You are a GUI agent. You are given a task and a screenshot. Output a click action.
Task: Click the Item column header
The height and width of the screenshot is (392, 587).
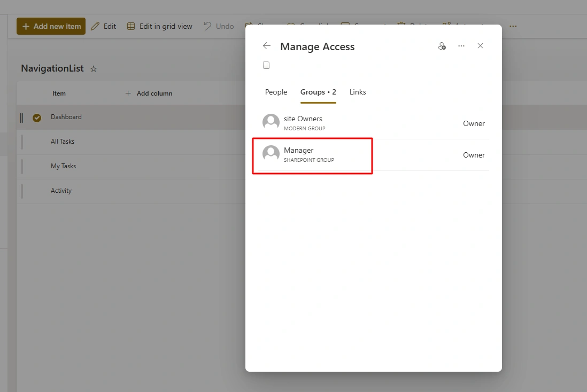coord(59,93)
